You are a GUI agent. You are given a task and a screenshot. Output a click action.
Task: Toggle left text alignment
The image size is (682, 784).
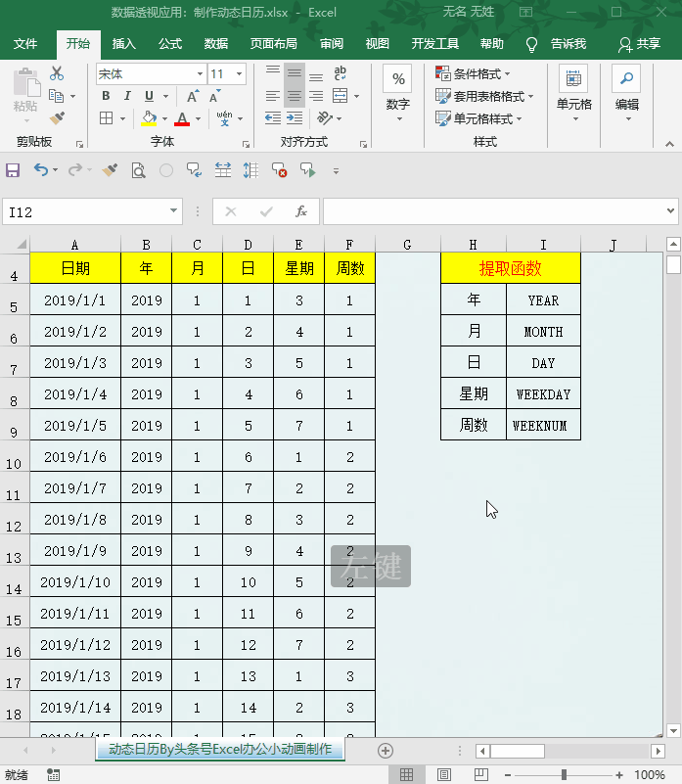pyautogui.click(x=272, y=96)
